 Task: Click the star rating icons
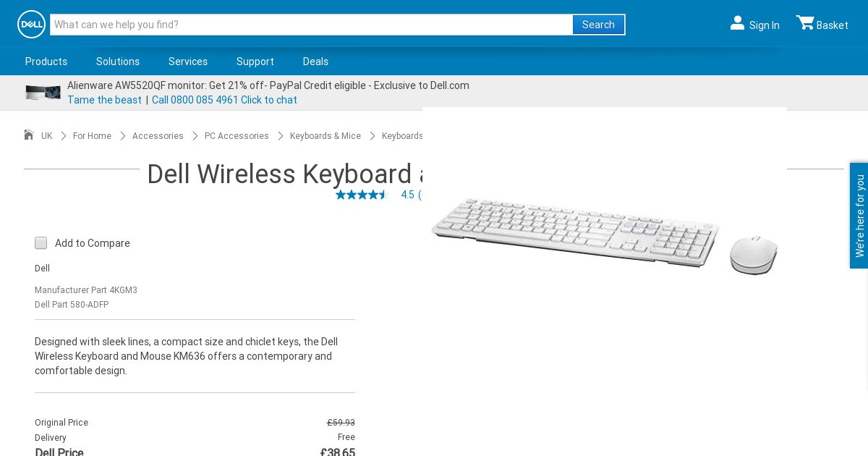point(362,195)
